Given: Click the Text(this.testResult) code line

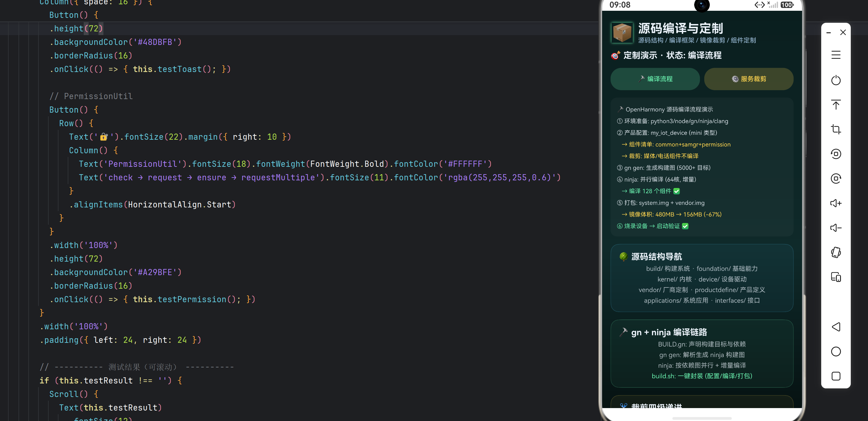Looking at the screenshot, I should point(111,407).
